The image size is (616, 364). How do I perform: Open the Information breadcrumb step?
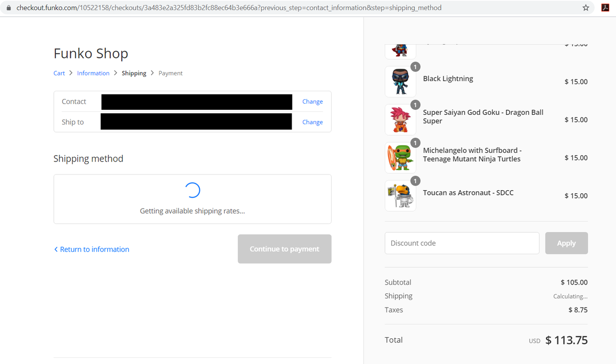[93, 73]
